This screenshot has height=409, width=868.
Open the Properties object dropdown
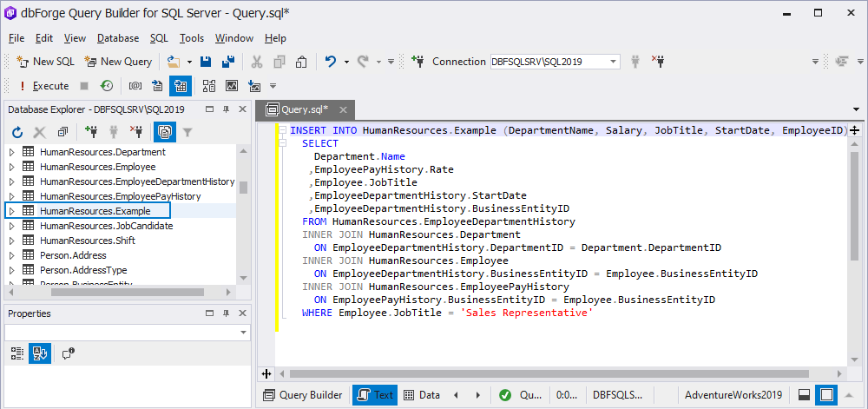(x=244, y=333)
